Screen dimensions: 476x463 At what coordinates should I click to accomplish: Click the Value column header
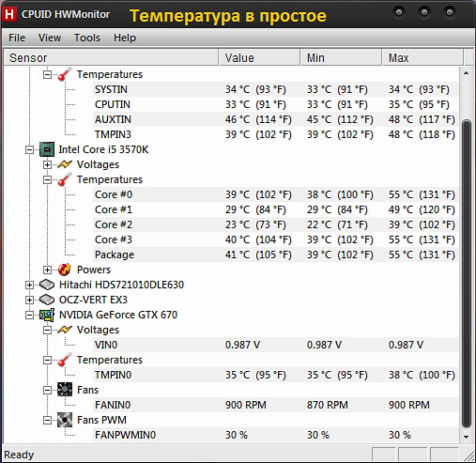pos(259,58)
